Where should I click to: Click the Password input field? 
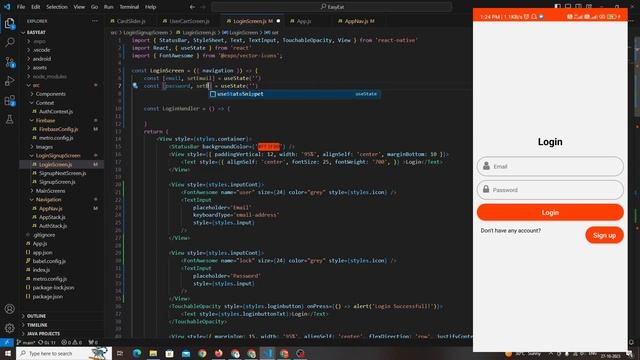(550, 189)
